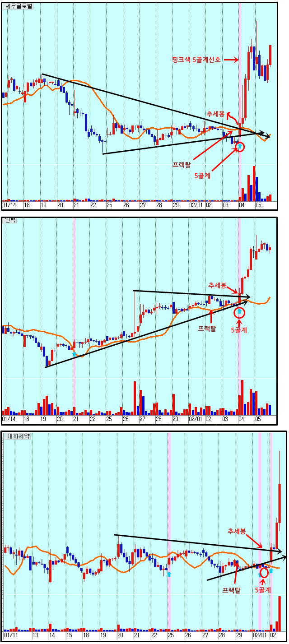Viewport: 289px width, 644px height.
Task: Click the red oval 5골계 marker in 대화제약 chart
Action: coord(264,572)
